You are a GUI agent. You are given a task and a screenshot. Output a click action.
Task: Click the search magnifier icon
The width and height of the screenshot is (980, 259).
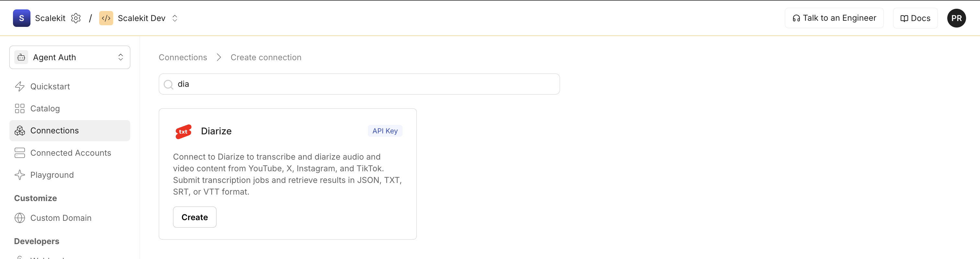tap(169, 84)
